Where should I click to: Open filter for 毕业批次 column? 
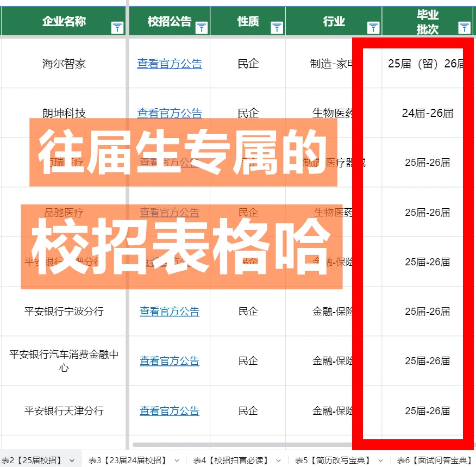point(464,28)
